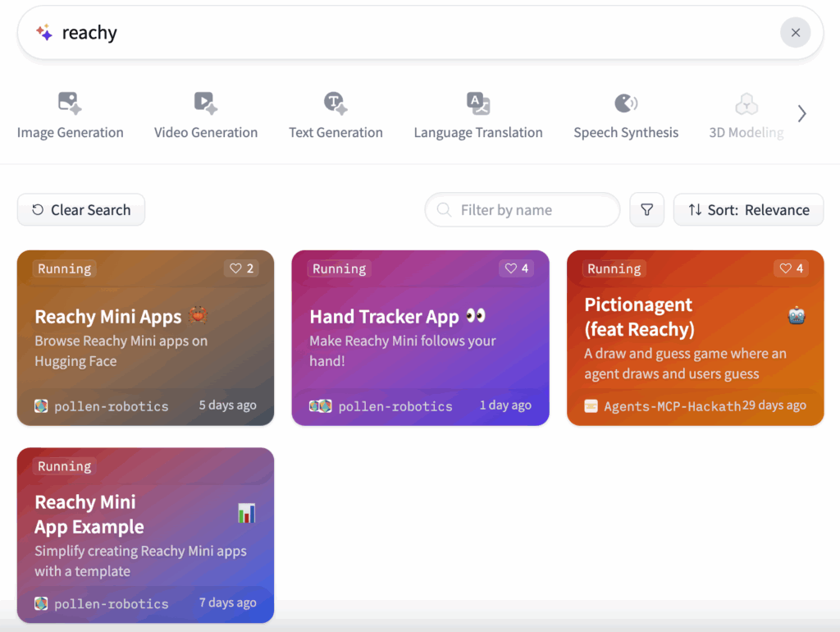
Task: Click '5 days ago' timestamp
Action: (x=228, y=405)
